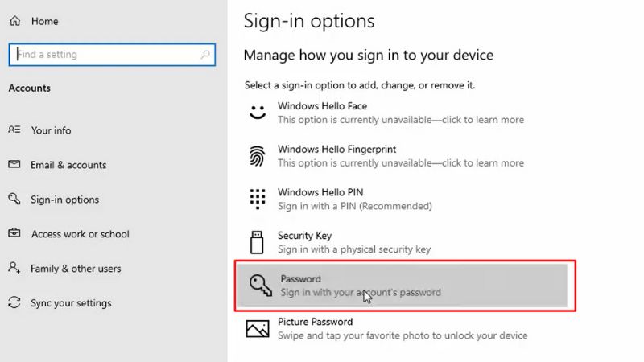This screenshot has height=362, width=644.
Task: Click the Sync your settings arrows icon
Action: coord(14,302)
